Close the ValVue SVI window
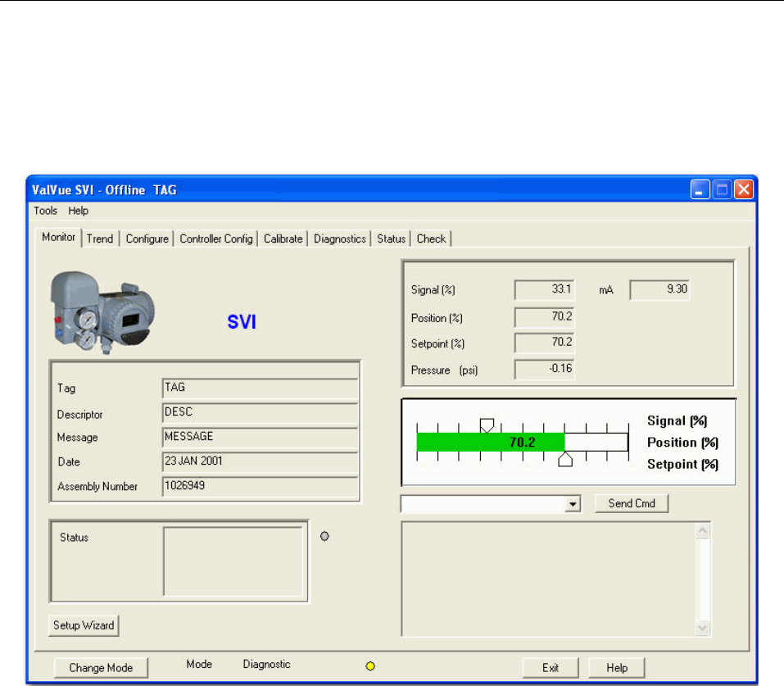The width and height of the screenshot is (784, 686). (x=743, y=190)
